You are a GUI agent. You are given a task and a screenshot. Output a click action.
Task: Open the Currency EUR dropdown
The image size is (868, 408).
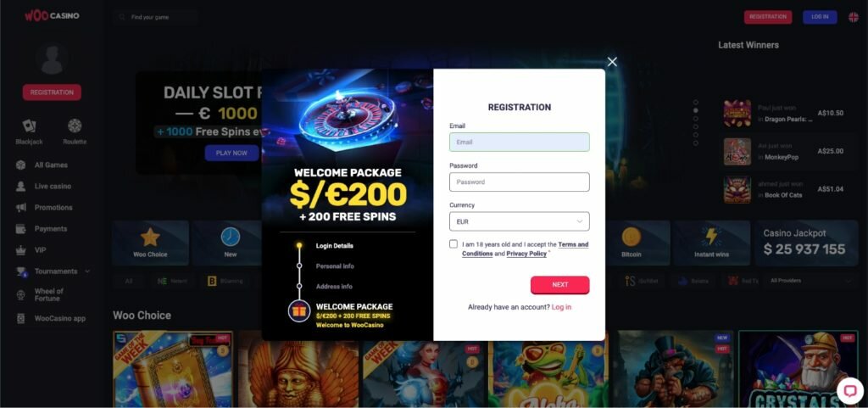click(520, 221)
